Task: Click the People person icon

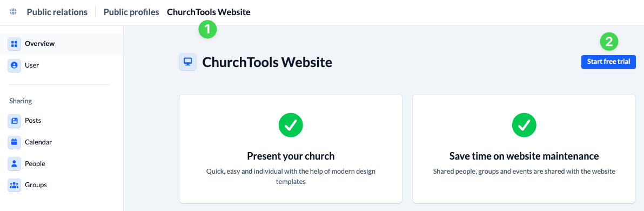Action: (15, 164)
